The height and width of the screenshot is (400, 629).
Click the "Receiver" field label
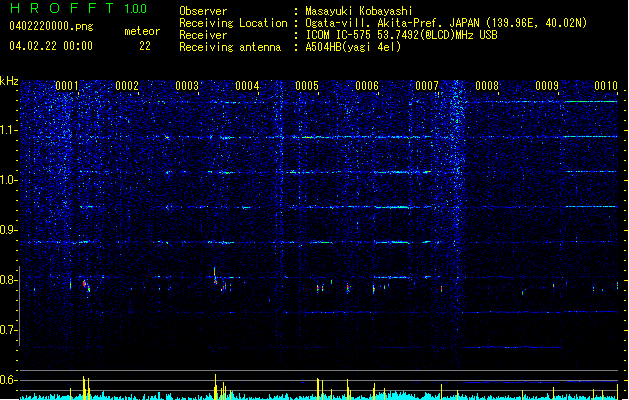click(203, 35)
